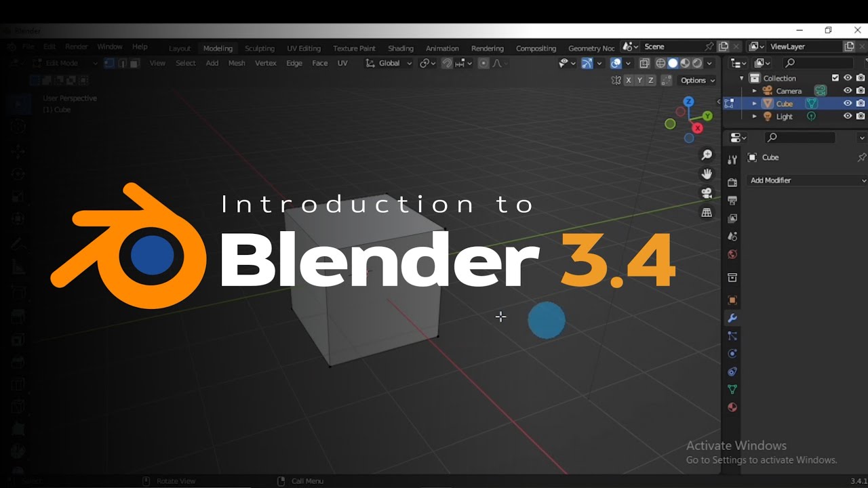Image resolution: width=868 pixels, height=488 pixels.
Task: Toggle snapping magnet
Action: tap(447, 63)
